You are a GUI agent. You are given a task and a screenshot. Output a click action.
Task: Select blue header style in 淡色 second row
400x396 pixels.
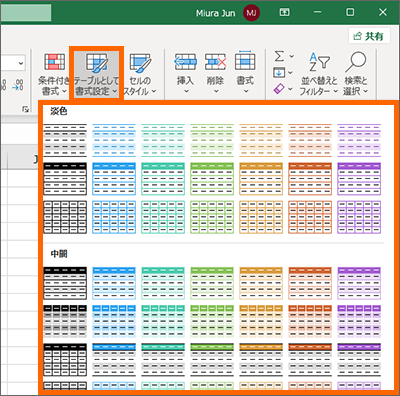[114, 179]
